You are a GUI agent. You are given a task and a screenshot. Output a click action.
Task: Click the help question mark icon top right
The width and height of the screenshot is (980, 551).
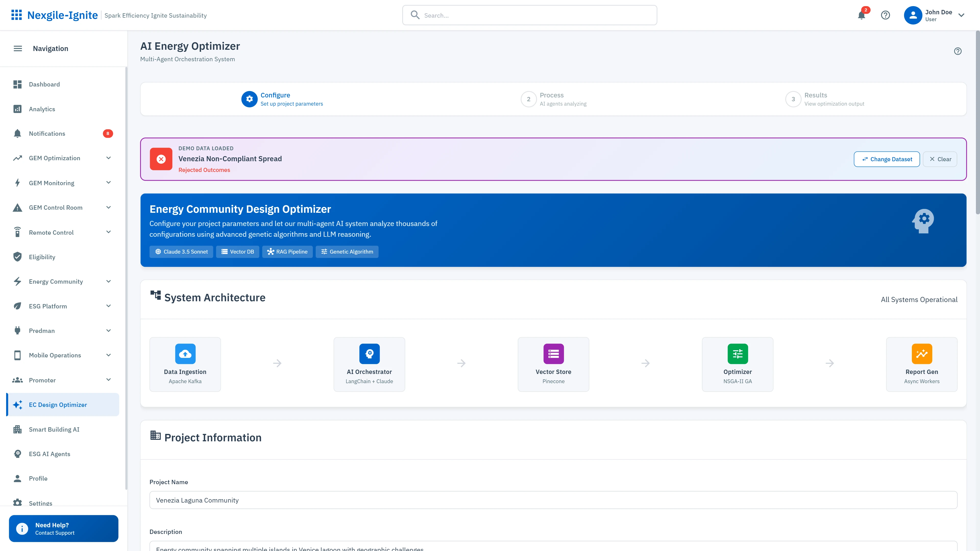click(886, 15)
